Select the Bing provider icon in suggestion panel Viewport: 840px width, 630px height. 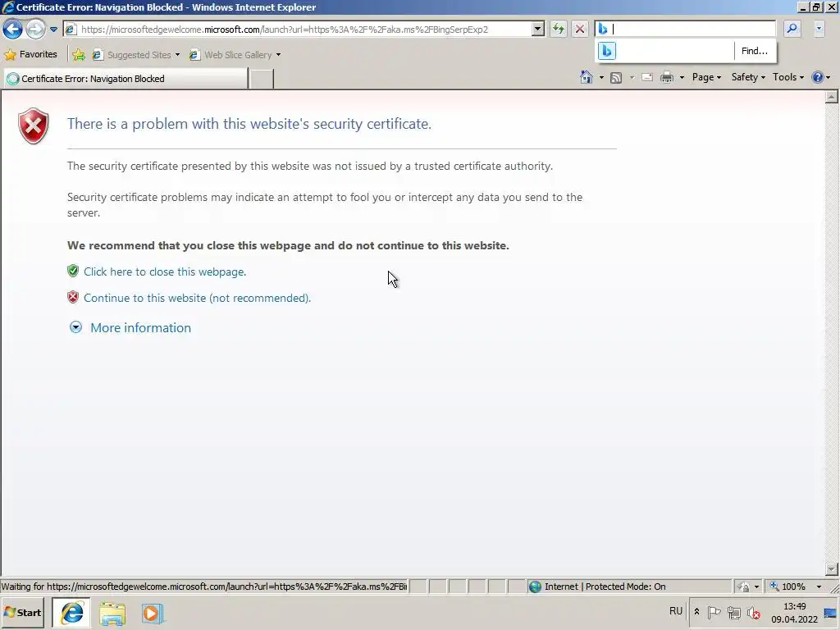tap(607, 51)
